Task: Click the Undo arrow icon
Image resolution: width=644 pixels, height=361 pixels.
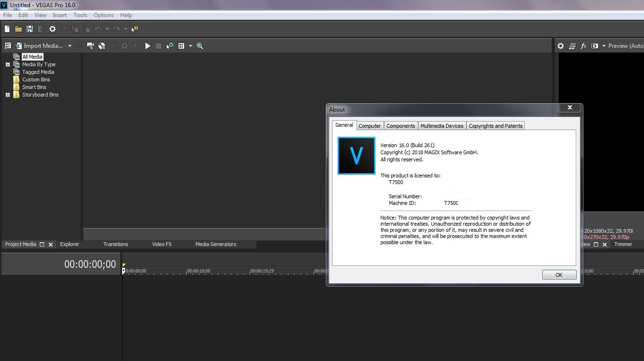Action: [98, 29]
